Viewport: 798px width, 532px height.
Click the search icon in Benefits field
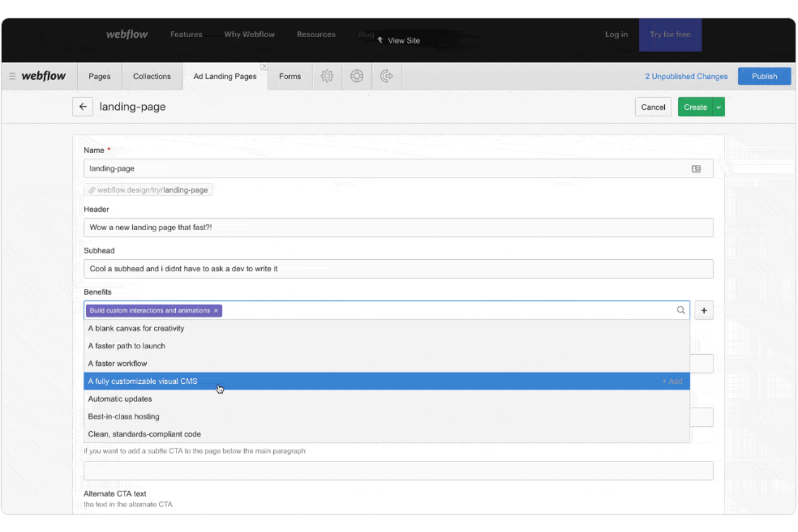click(x=680, y=310)
